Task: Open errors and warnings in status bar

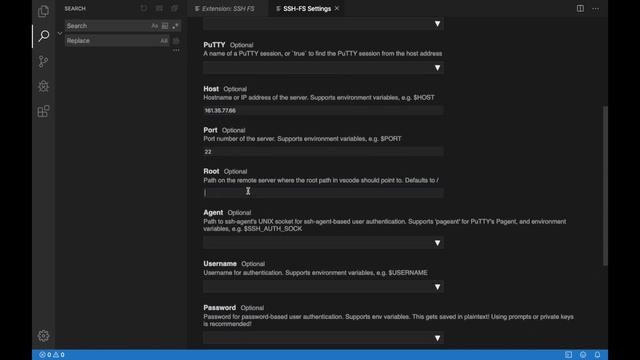Action: pyautogui.click(x=52, y=355)
